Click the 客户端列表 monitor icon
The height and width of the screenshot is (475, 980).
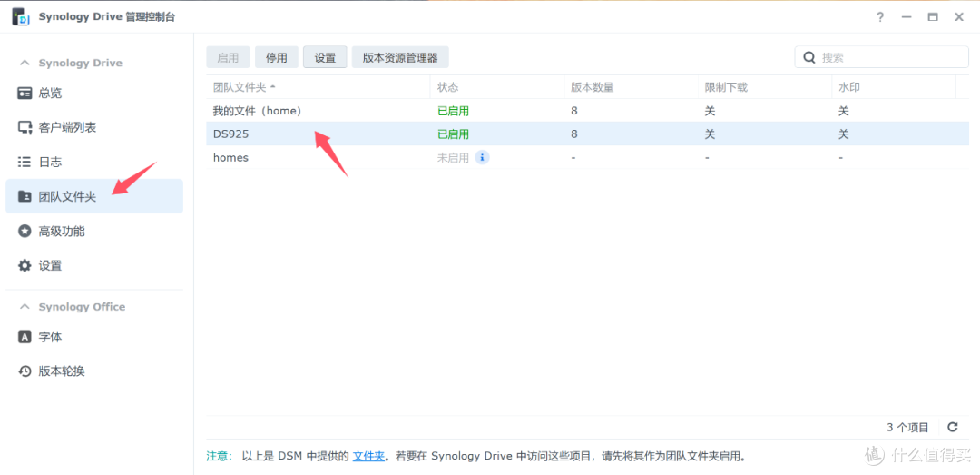click(24, 128)
